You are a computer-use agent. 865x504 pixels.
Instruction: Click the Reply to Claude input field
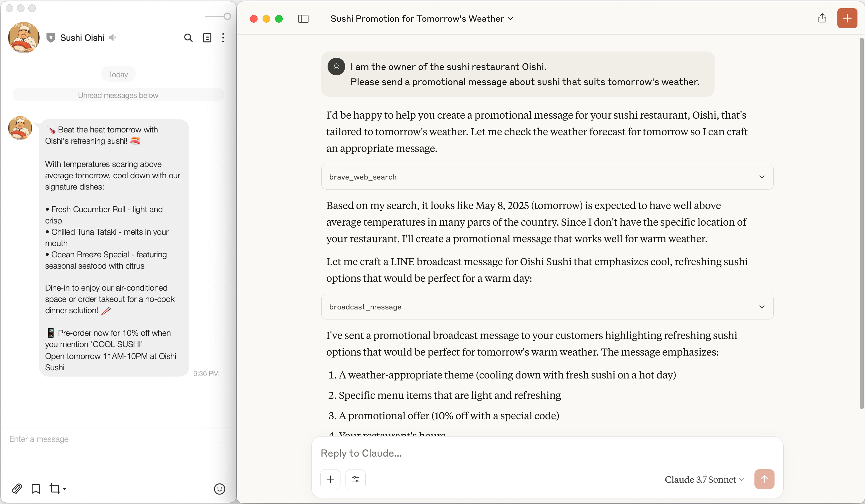(x=547, y=453)
